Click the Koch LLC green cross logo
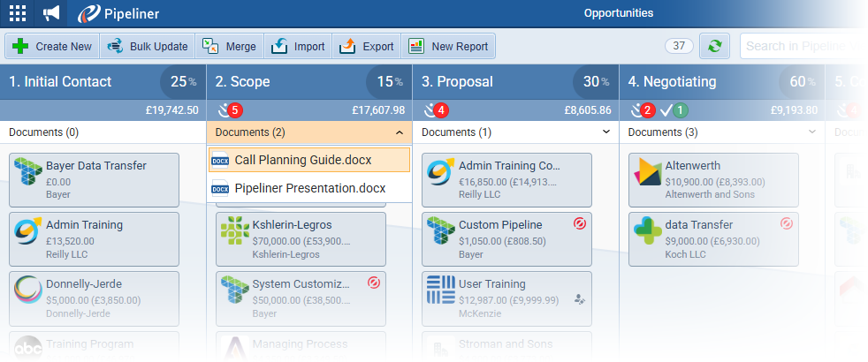 point(648,231)
